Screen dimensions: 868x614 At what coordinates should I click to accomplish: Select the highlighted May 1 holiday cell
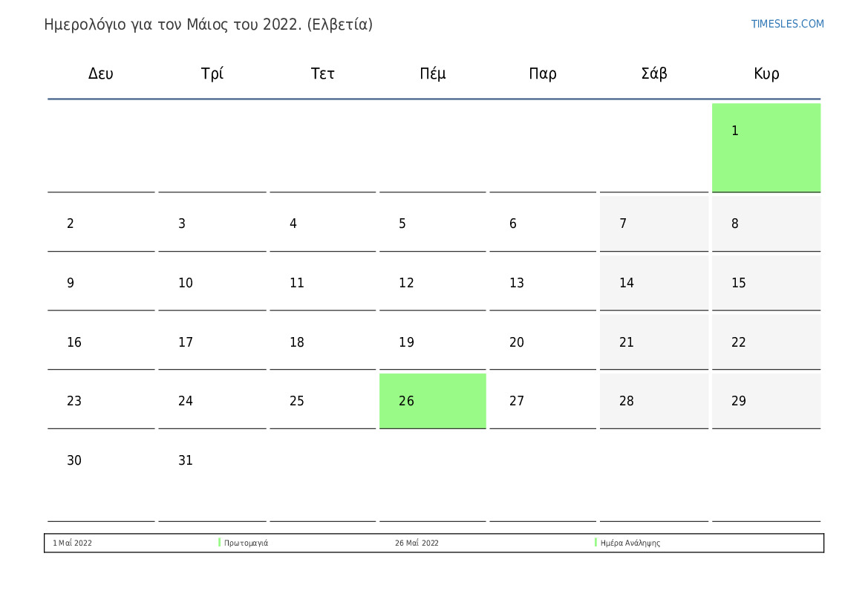(x=766, y=147)
